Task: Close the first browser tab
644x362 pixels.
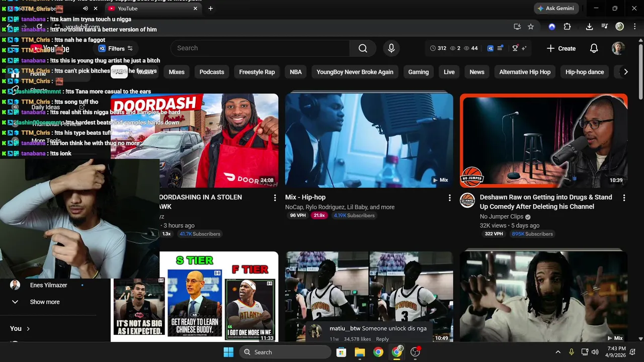Action: point(96,9)
